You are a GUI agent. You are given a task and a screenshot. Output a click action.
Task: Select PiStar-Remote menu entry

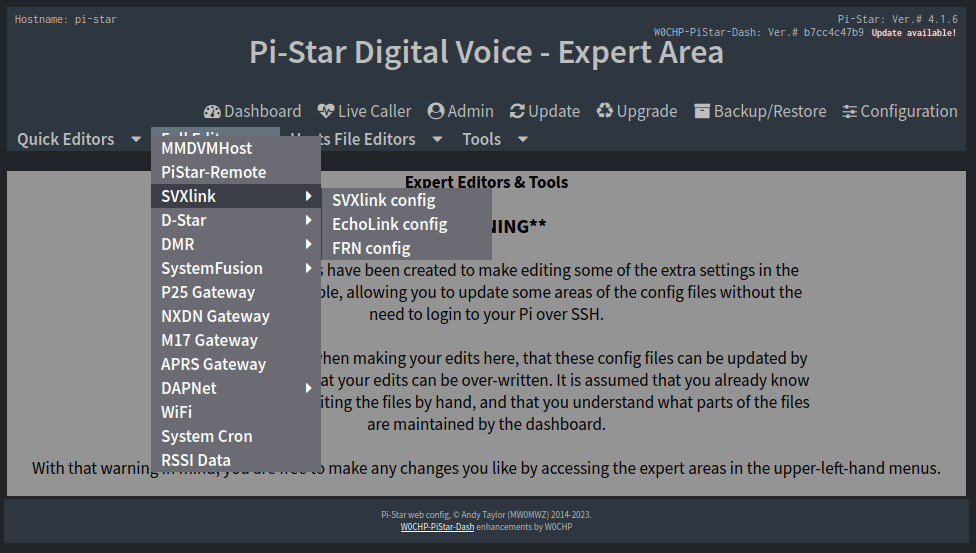pyautogui.click(x=236, y=173)
